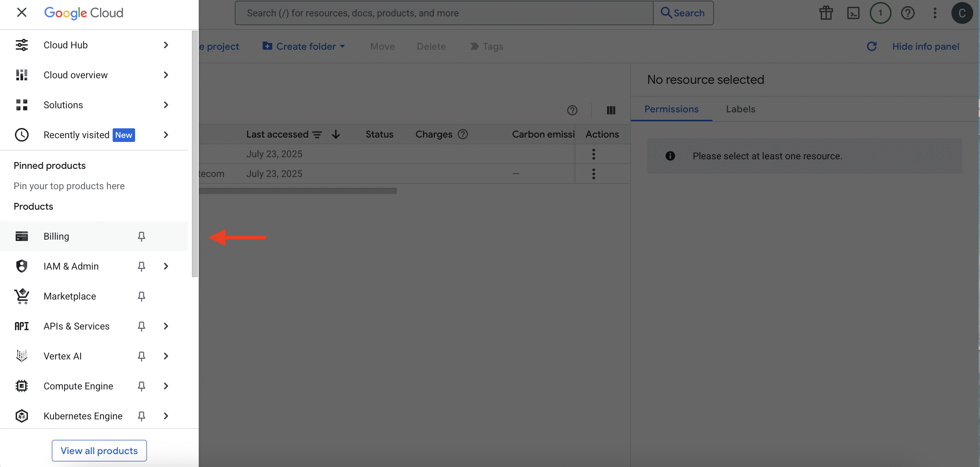The image size is (980, 467).
Task: Click the View all products button
Action: click(x=99, y=451)
